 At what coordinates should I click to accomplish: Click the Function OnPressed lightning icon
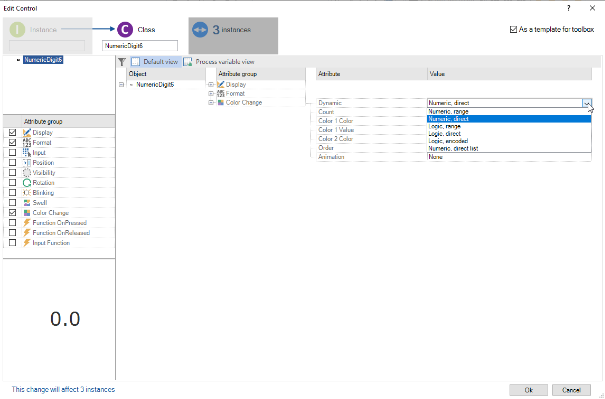(27, 223)
